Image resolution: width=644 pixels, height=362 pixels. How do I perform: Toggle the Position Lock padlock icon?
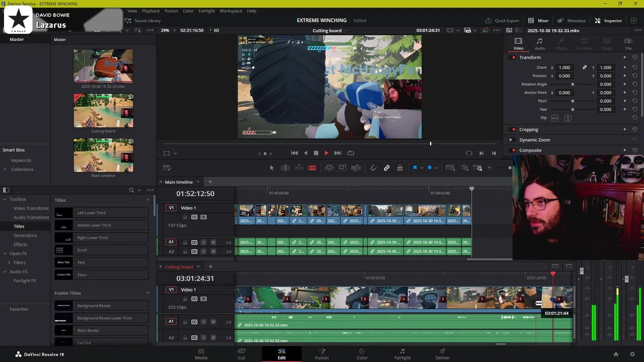click(x=400, y=168)
